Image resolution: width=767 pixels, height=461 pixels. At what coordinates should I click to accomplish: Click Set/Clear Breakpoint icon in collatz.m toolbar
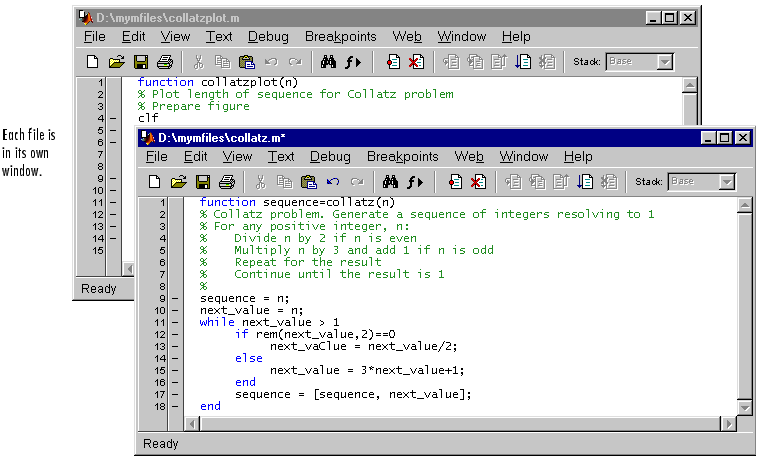point(455,182)
